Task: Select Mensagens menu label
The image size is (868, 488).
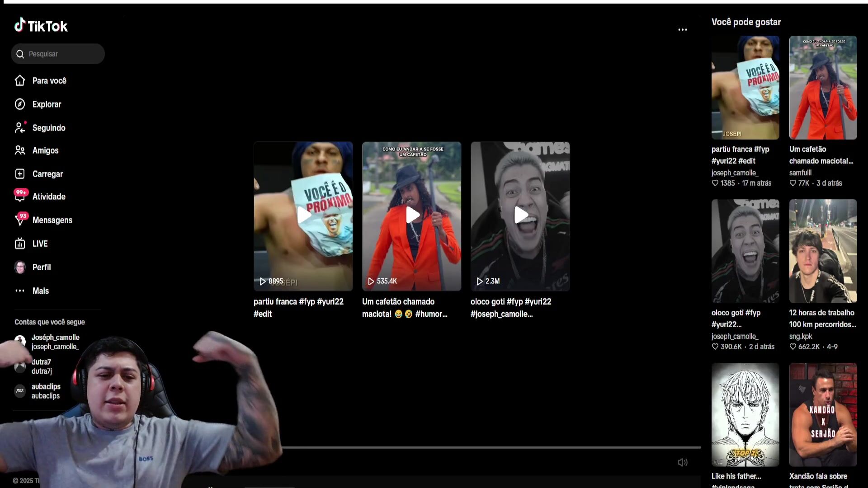Action: 52,220
